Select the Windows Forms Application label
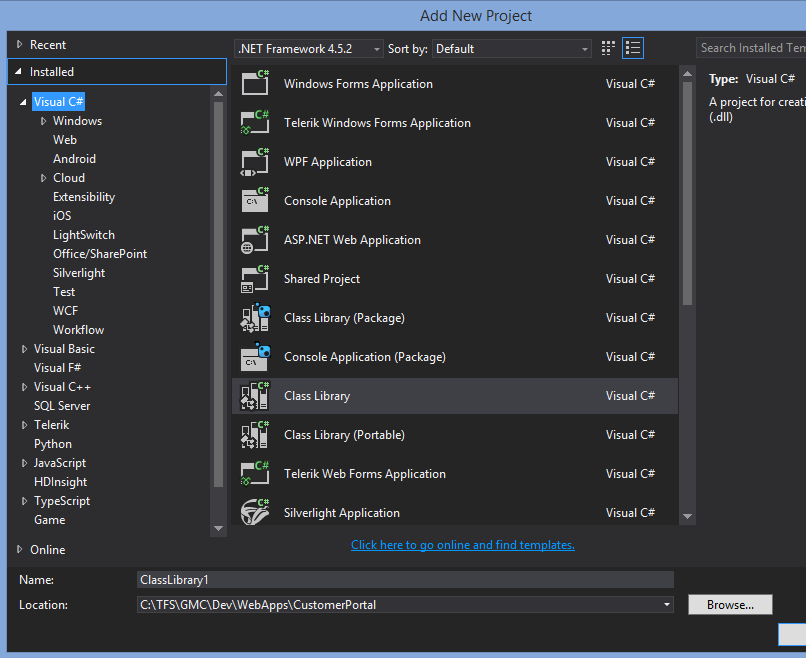Screen dimensions: 806x658 pyautogui.click(x=358, y=84)
